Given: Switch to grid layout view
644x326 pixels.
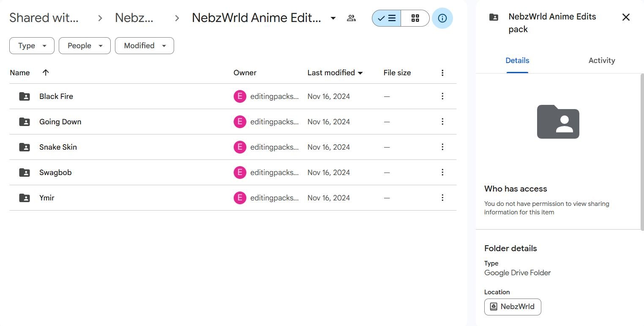Looking at the screenshot, I should 415,18.
